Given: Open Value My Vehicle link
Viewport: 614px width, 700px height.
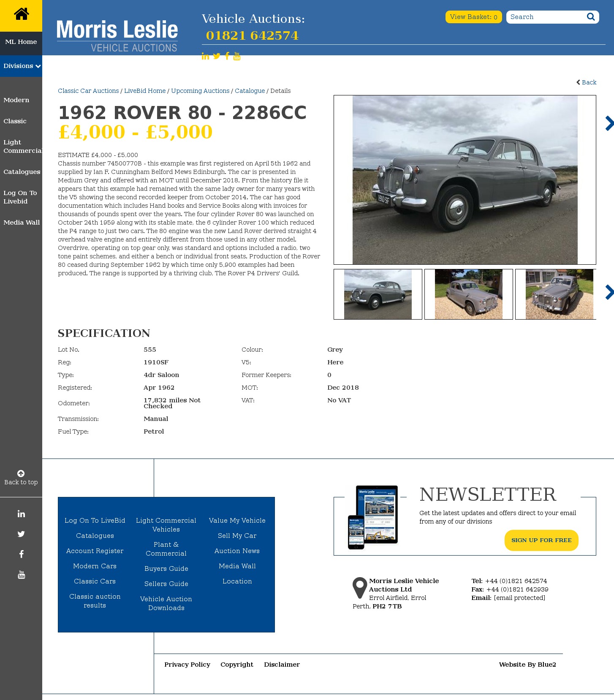Looking at the screenshot, I should coord(237,521).
